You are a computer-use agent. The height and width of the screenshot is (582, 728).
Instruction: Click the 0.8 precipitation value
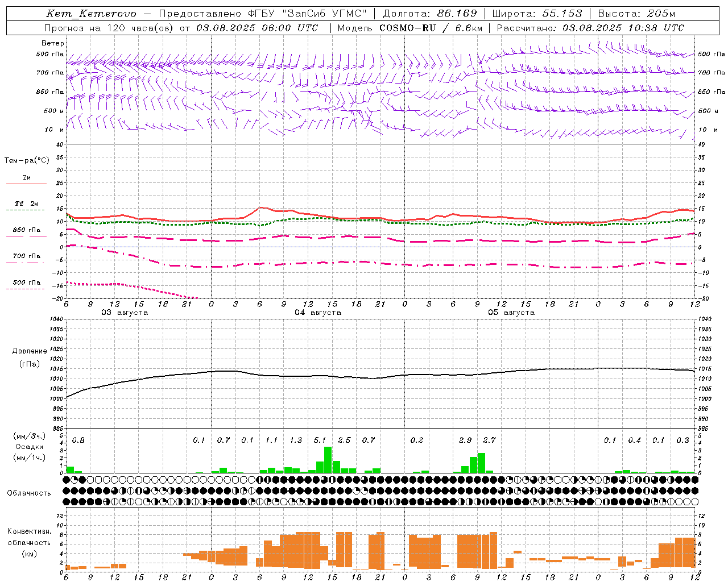pos(78,440)
